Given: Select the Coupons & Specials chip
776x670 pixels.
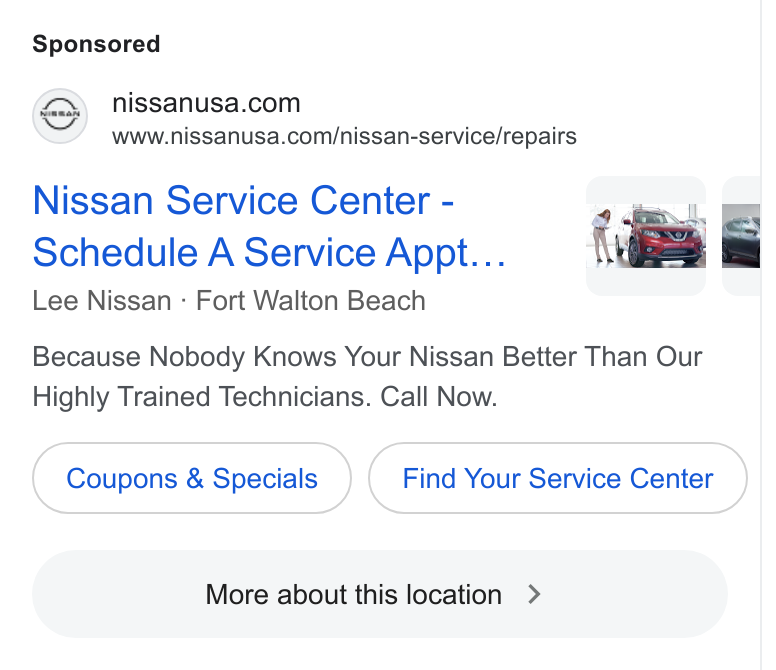Looking at the screenshot, I should coord(192,478).
